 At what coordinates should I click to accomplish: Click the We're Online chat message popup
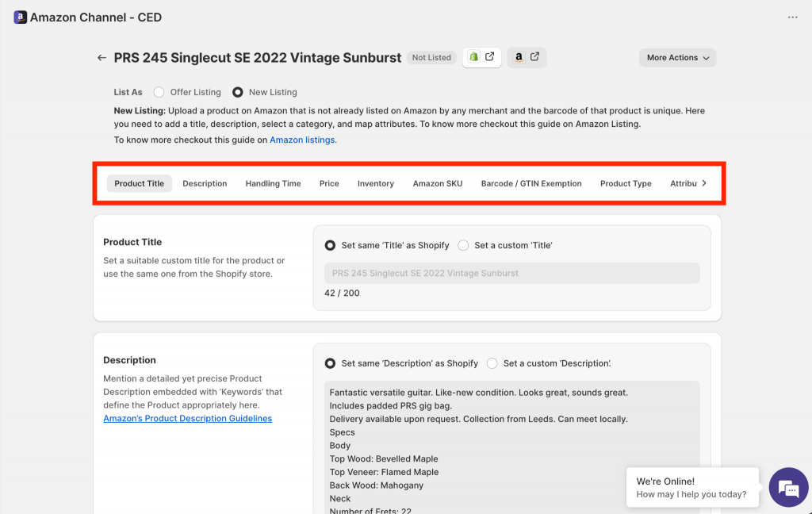(x=691, y=488)
